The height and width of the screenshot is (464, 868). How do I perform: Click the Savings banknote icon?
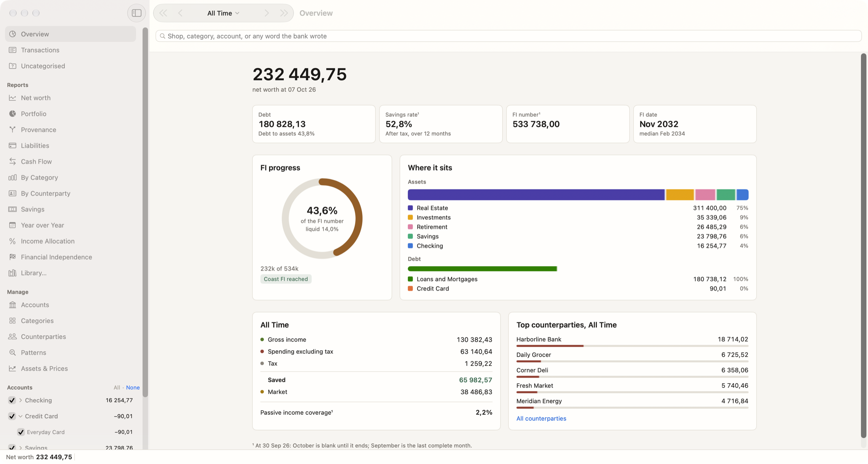click(x=13, y=209)
